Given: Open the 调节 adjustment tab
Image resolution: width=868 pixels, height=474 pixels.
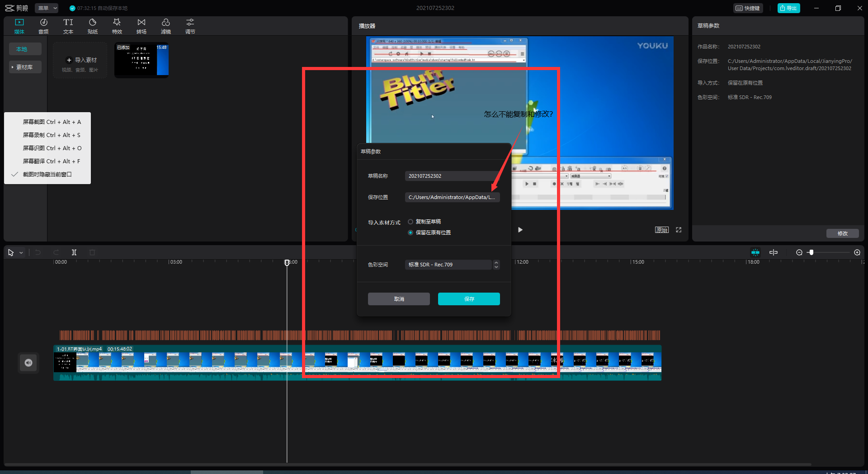Looking at the screenshot, I should 190,26.
